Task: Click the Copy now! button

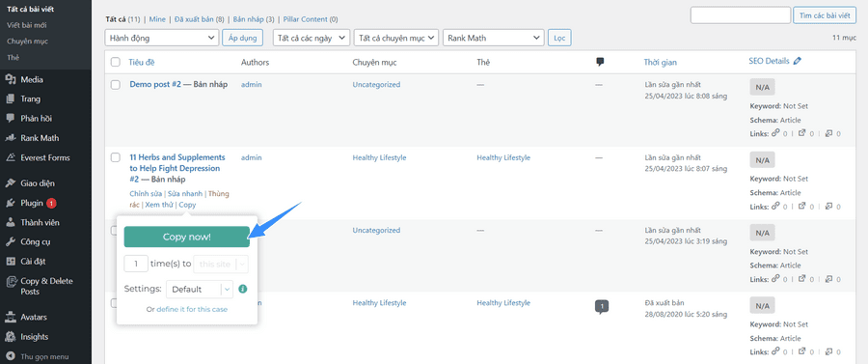Action: [186, 237]
